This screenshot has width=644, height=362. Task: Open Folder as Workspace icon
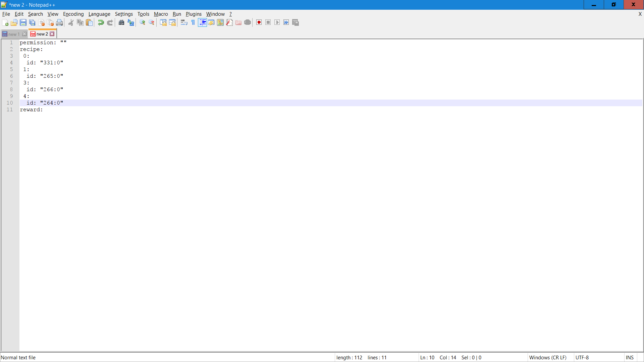(238, 22)
